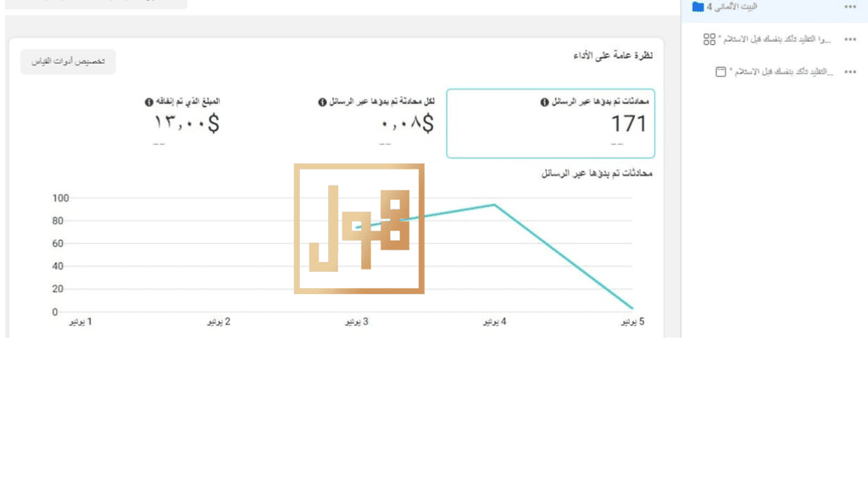The height and width of the screenshot is (489, 868).
Task: Select the ad set row in campaign tree
Action: tap(775, 39)
